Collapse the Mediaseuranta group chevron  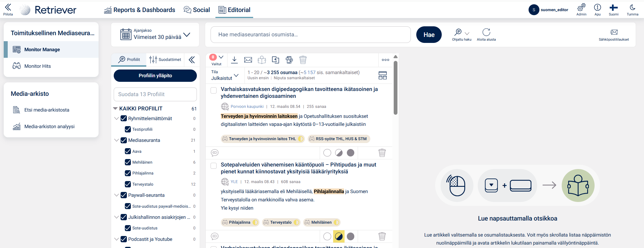pos(116,140)
